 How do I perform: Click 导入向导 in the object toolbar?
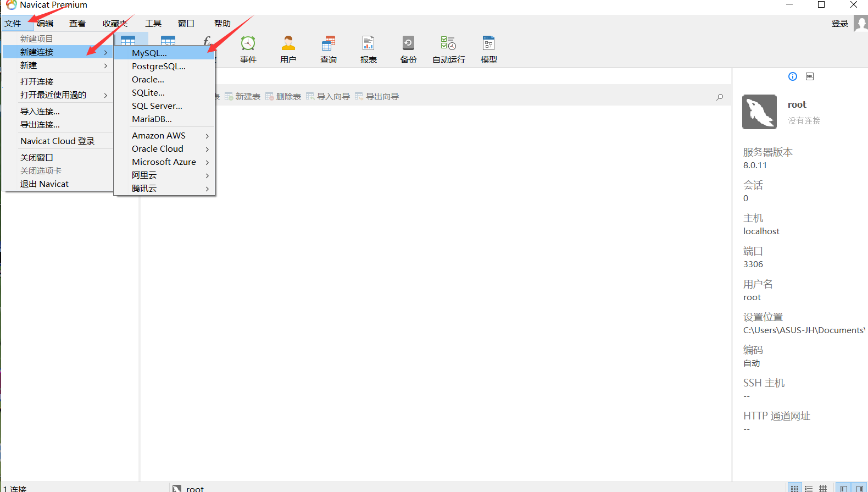tap(328, 96)
